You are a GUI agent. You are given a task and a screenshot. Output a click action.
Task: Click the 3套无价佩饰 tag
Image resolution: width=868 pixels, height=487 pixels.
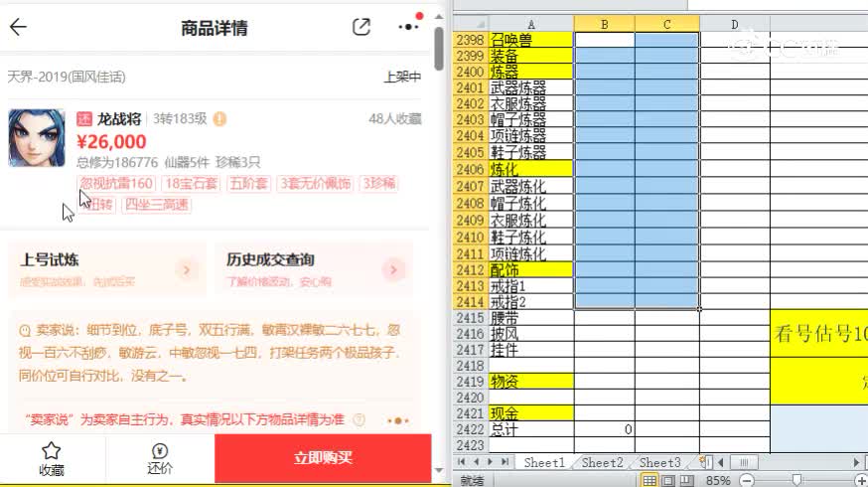click(x=315, y=184)
